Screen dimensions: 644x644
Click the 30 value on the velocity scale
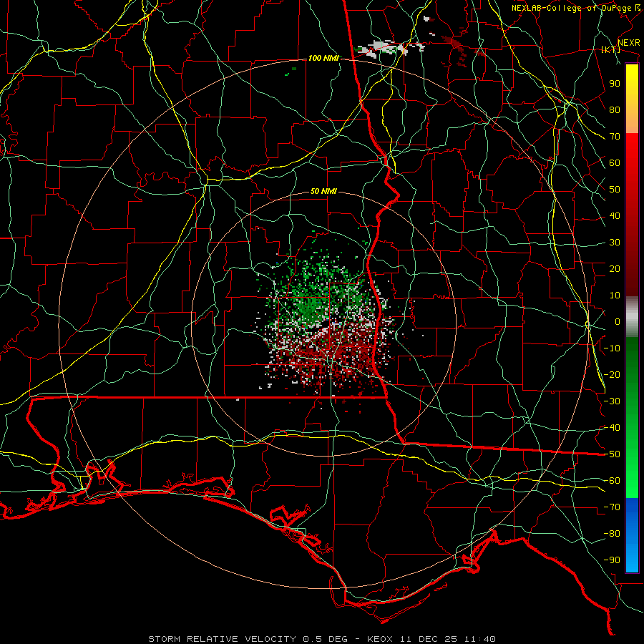(x=615, y=243)
